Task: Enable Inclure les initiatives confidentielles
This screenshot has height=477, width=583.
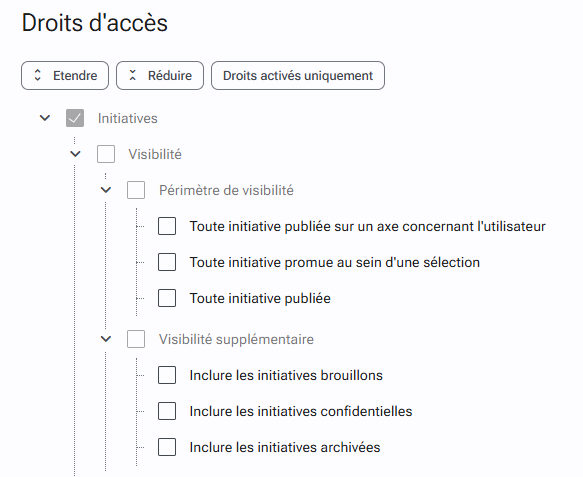Action: click(x=167, y=411)
